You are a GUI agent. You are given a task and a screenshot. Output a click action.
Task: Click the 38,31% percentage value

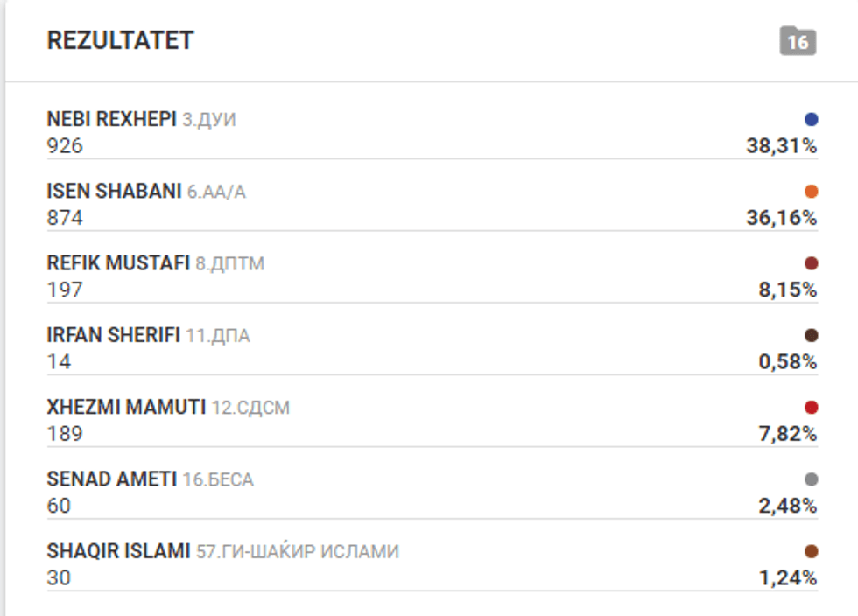point(781,146)
